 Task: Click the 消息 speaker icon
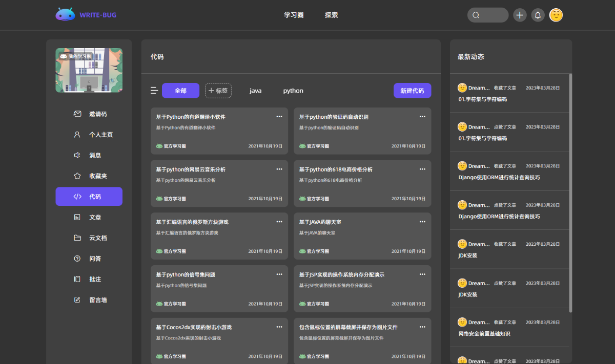tap(77, 155)
